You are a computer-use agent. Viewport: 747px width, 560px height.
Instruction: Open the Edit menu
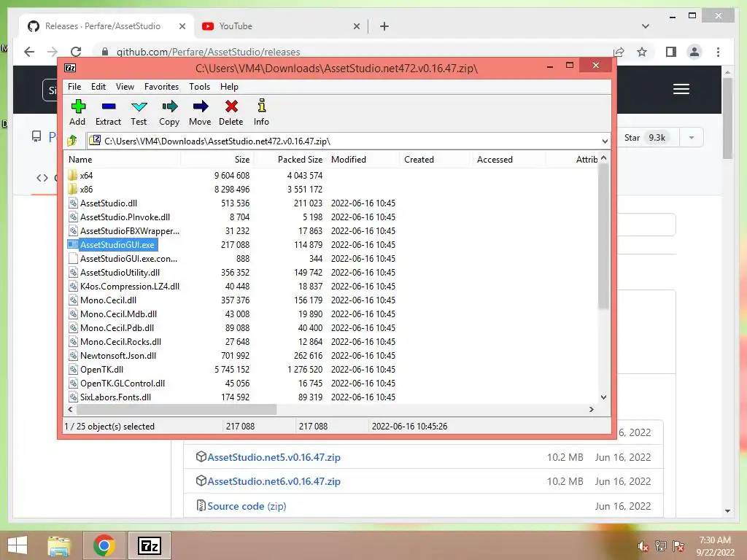tap(98, 87)
